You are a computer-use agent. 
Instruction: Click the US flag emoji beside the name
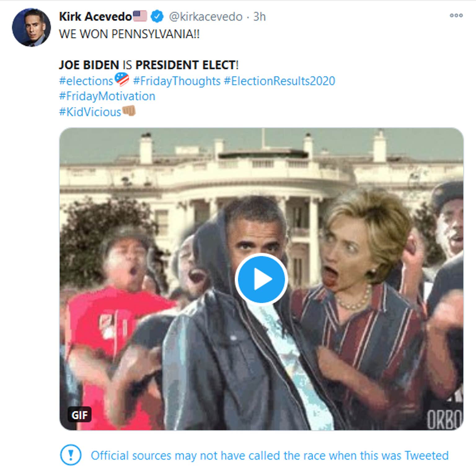tap(140, 16)
